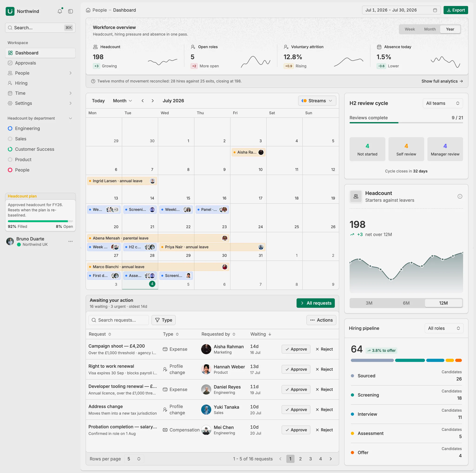Open the Streams dropdown
Image resolution: width=476 pixels, height=473 pixels.
tap(317, 101)
